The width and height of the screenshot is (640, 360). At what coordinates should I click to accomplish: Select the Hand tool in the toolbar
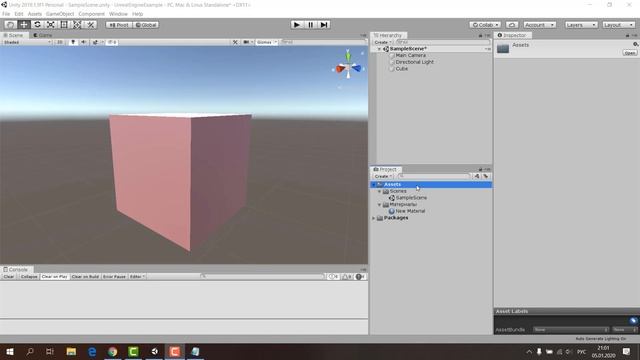10,25
